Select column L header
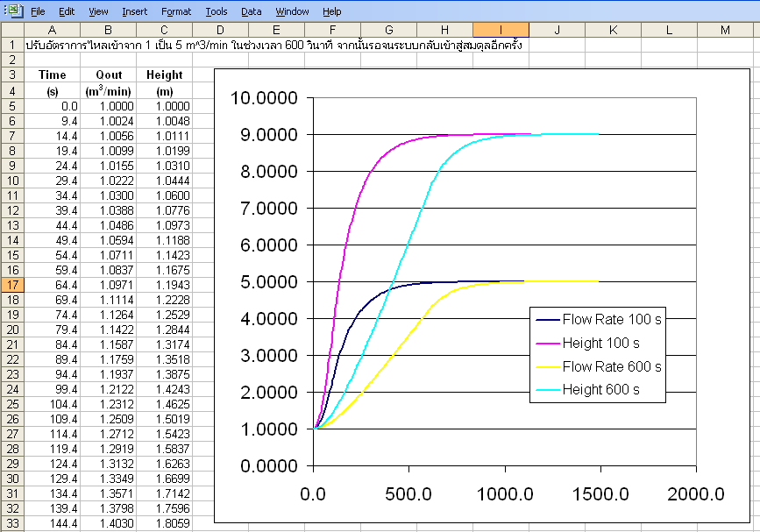 pos(669,30)
